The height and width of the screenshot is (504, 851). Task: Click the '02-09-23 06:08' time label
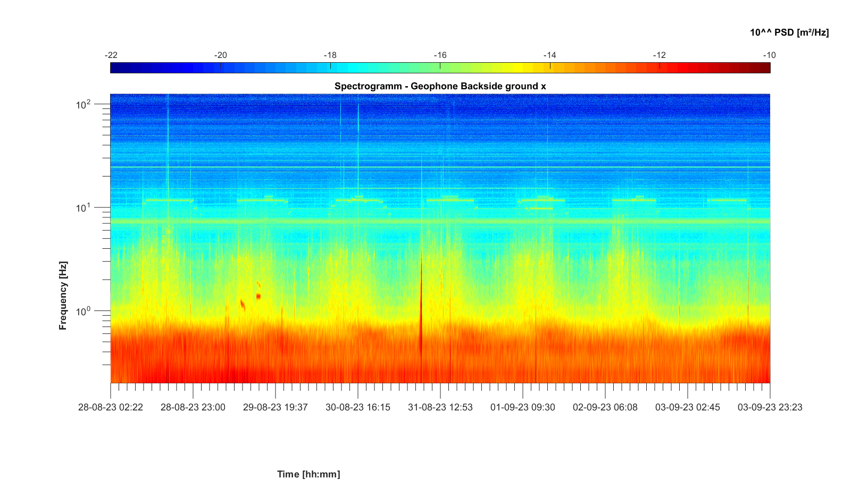click(x=605, y=407)
